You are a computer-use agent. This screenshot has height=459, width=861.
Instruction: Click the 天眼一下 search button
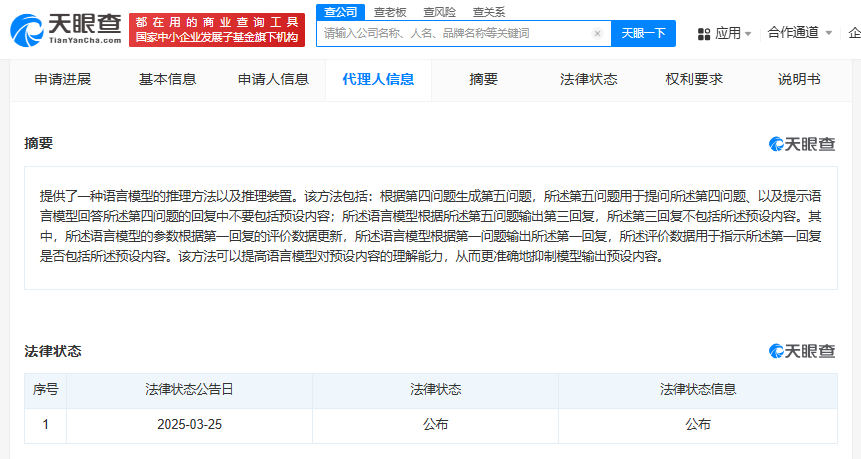[643, 33]
